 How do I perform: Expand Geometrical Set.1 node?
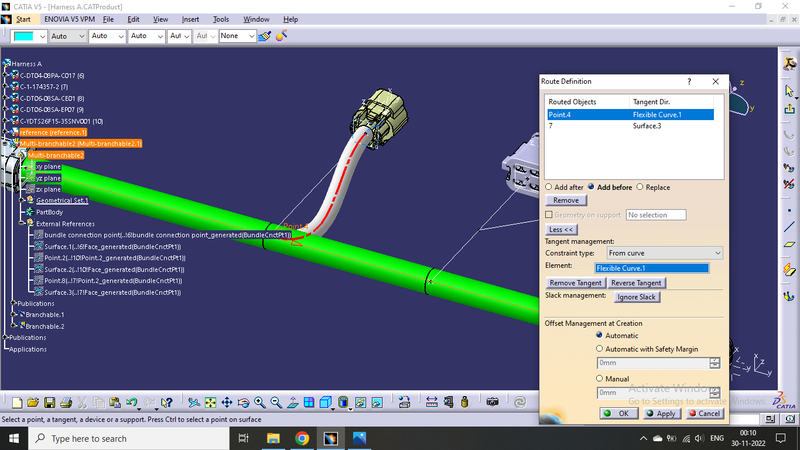click(x=21, y=200)
